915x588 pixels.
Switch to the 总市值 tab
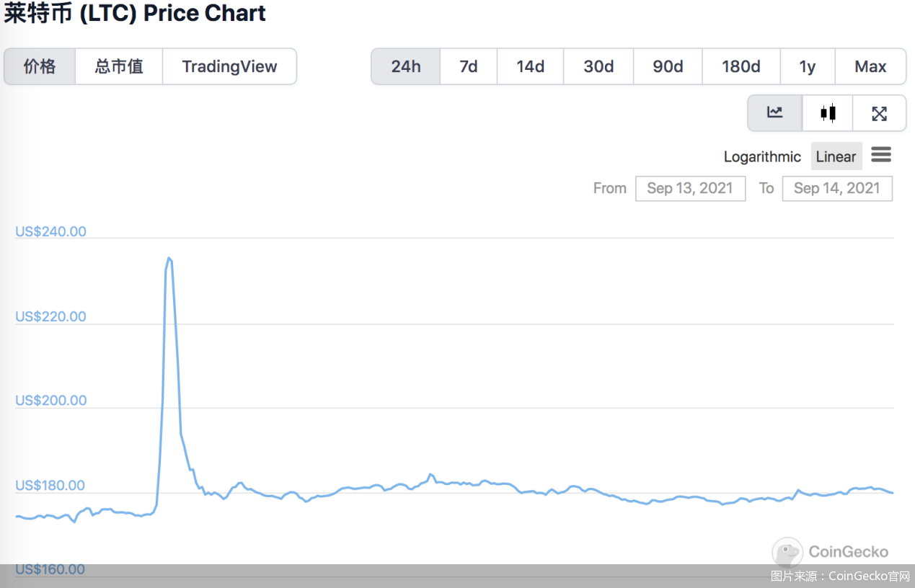tap(119, 67)
